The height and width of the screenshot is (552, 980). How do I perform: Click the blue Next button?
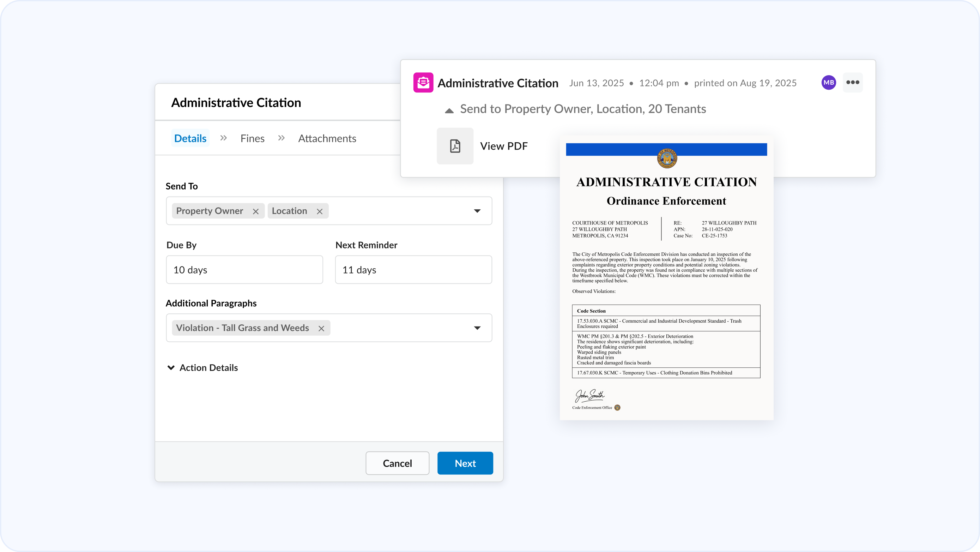tap(465, 463)
